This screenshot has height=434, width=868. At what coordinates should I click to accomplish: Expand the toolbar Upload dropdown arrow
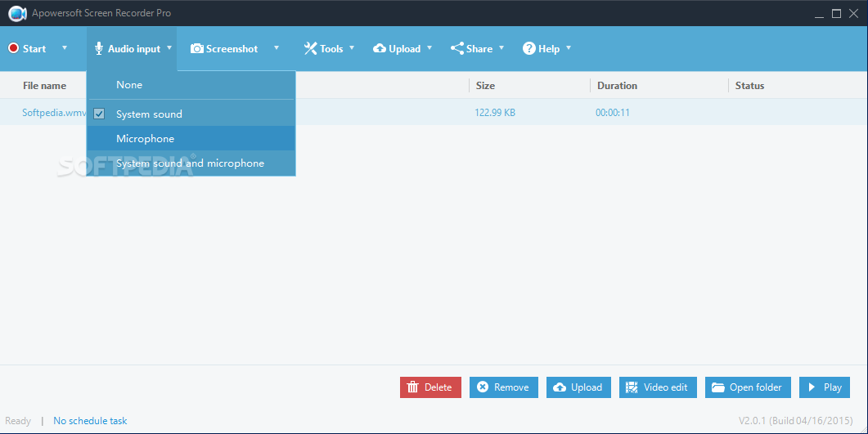(429, 48)
